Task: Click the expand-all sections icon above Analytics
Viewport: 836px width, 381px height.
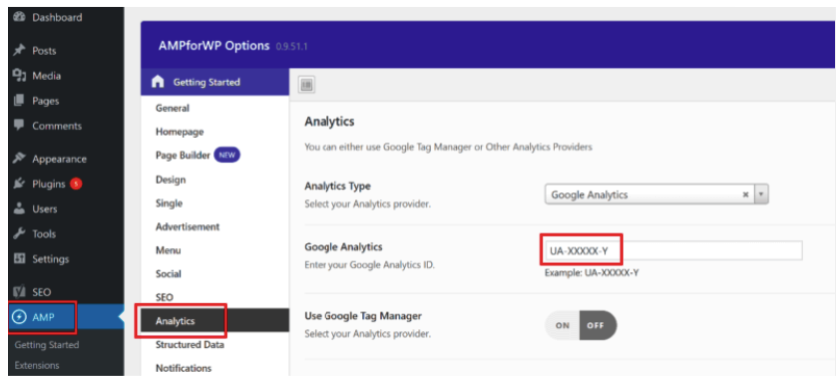Action: coord(307,84)
